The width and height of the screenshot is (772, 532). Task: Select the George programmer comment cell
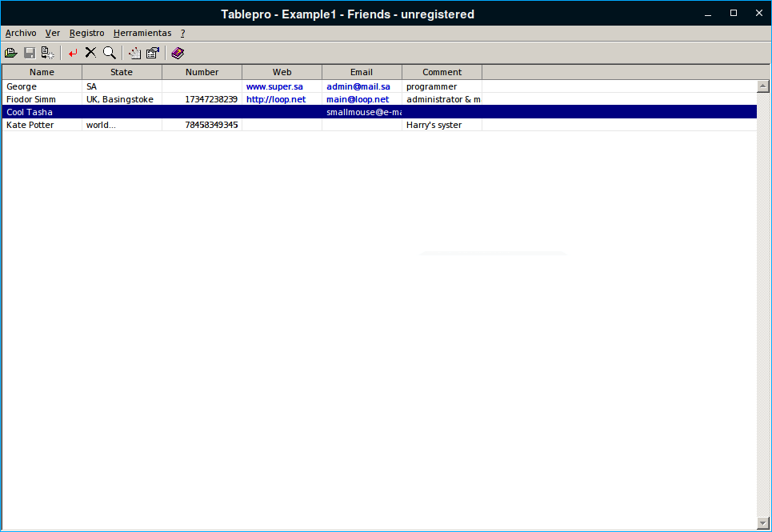coord(431,86)
